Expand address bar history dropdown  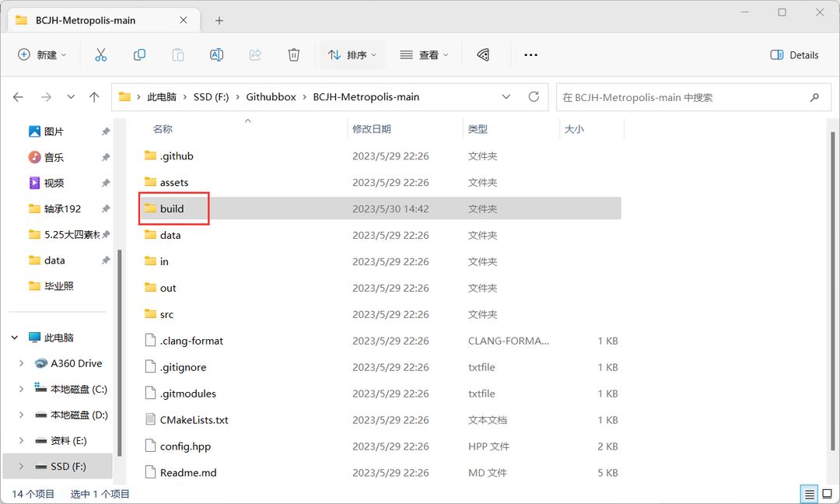(506, 97)
